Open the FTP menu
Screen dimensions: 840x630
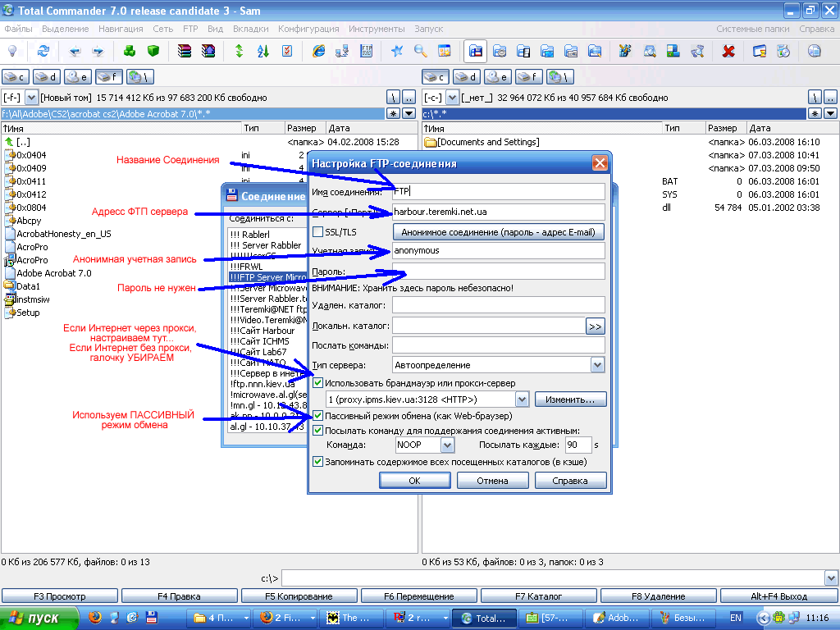pos(189,29)
